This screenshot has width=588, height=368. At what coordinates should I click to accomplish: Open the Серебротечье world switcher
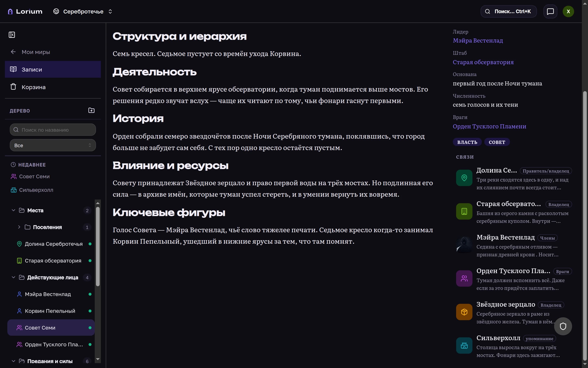coord(83,11)
